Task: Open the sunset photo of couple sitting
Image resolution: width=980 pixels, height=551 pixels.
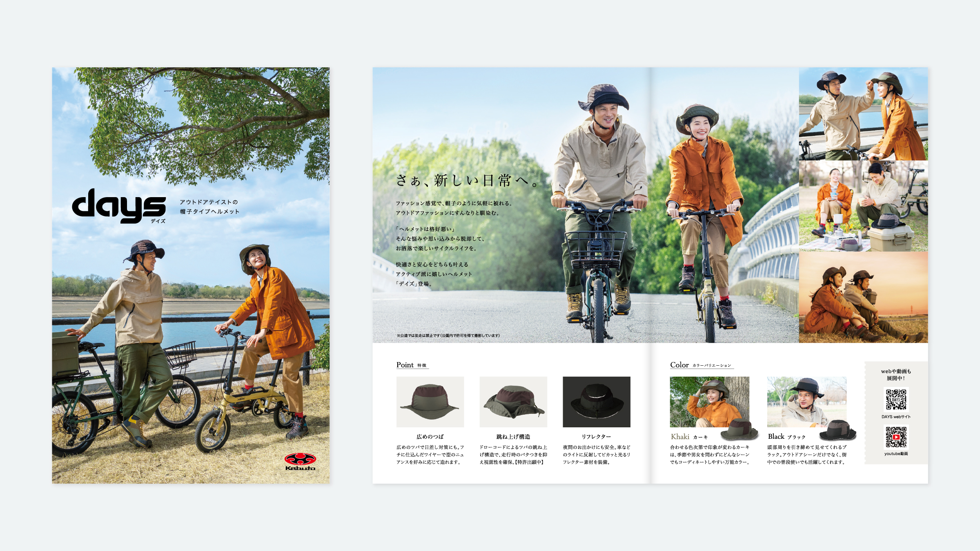Action: point(863,297)
